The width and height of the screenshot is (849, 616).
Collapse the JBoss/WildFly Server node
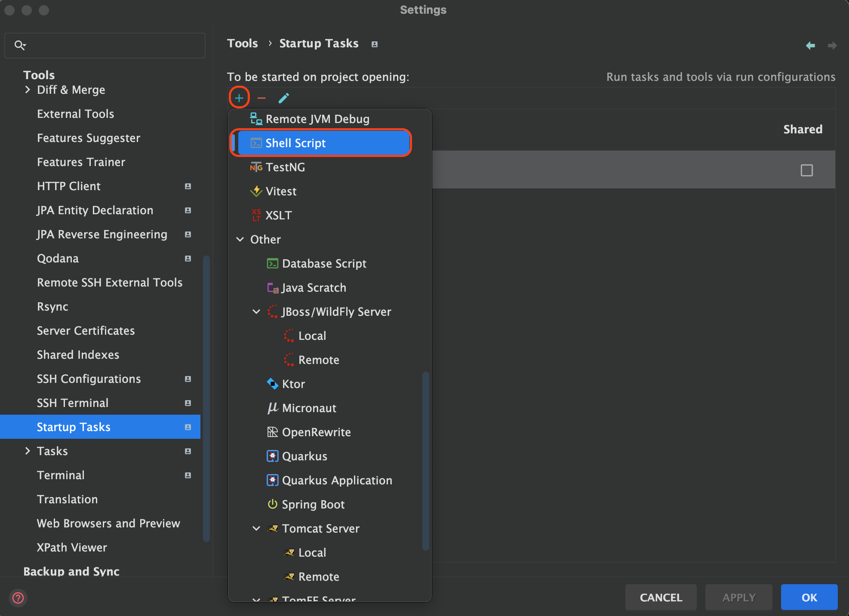coord(256,311)
